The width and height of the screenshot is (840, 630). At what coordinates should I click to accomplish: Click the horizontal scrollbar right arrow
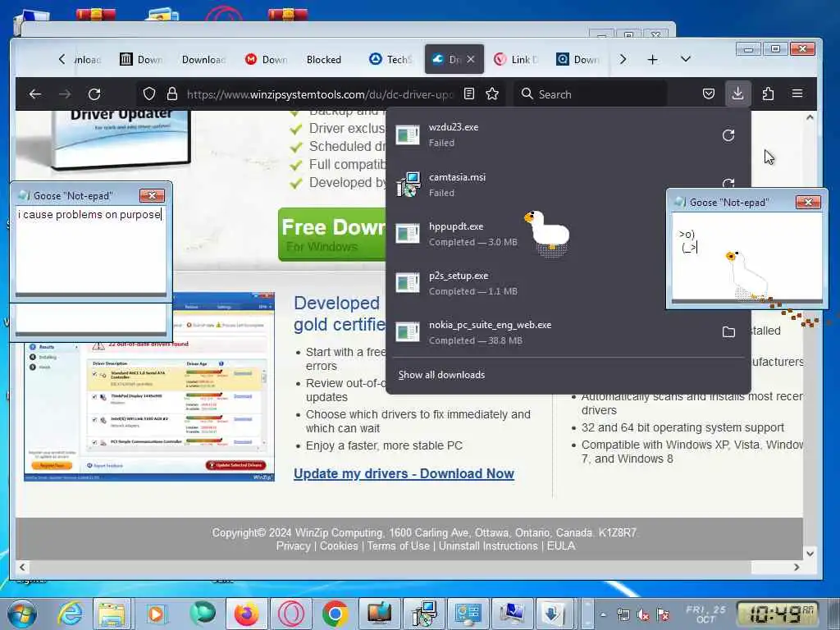click(796, 568)
